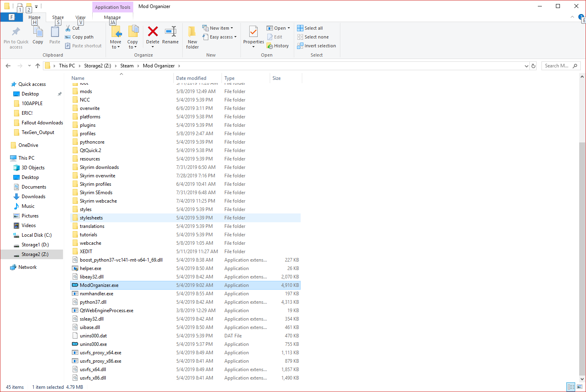Switch to the View ribbon tab
586x392 pixels.
[80, 17]
